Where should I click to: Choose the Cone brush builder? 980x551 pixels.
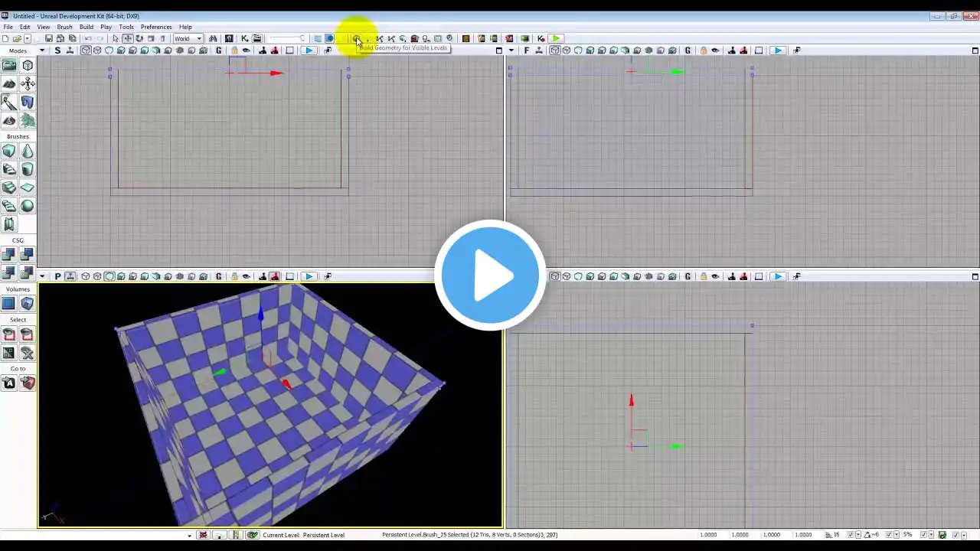point(28,151)
